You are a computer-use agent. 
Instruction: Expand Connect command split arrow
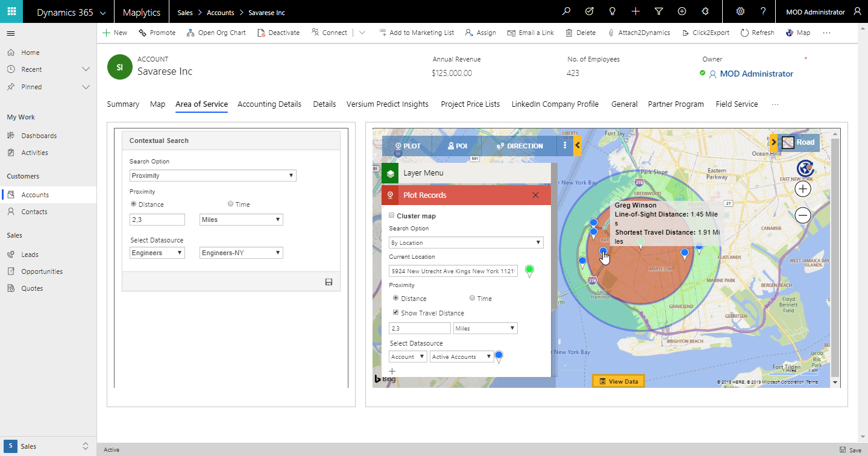point(362,33)
